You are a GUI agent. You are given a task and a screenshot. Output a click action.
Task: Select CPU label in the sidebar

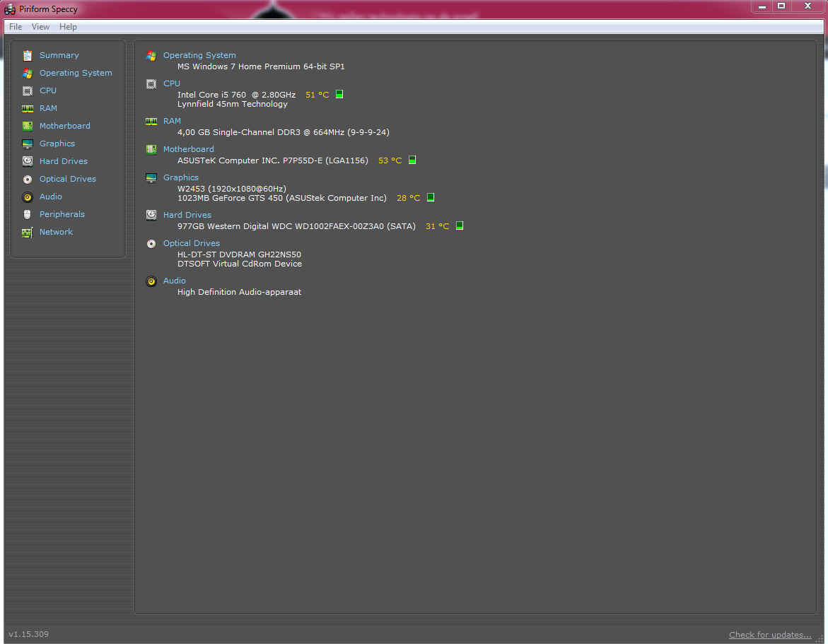48,90
